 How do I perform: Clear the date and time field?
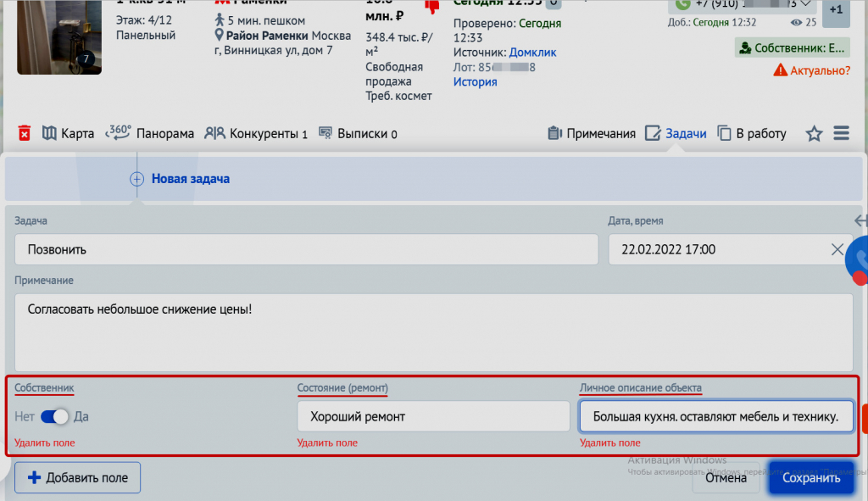click(837, 249)
